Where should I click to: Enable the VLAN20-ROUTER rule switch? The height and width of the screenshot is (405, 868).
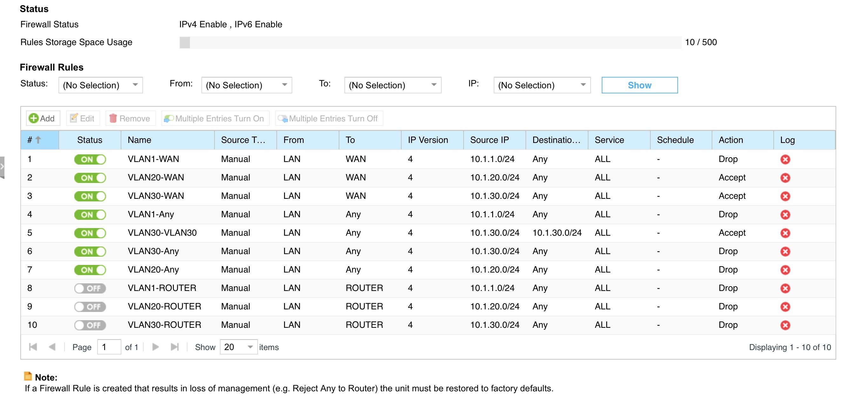pos(90,307)
